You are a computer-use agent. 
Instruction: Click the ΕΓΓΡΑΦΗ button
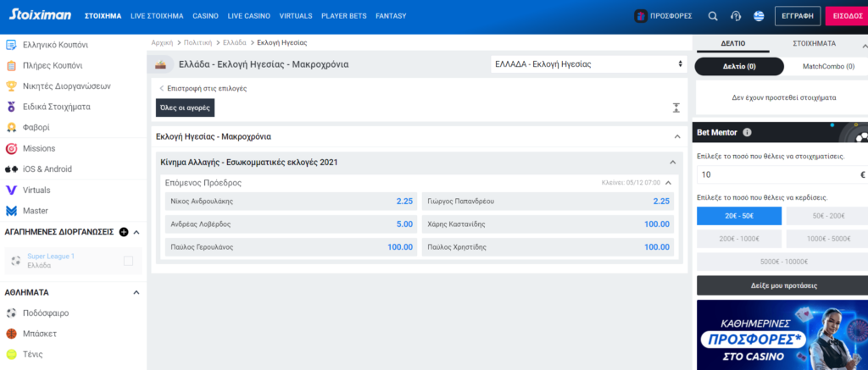pyautogui.click(x=798, y=16)
